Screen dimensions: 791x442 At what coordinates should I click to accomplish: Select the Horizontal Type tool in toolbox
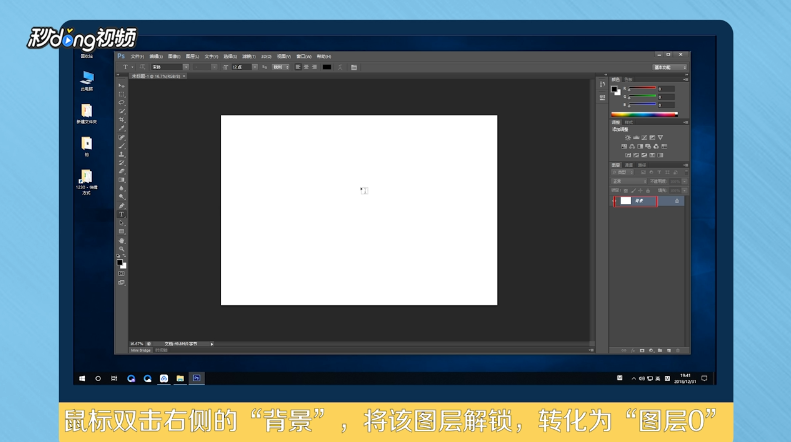[122, 214]
